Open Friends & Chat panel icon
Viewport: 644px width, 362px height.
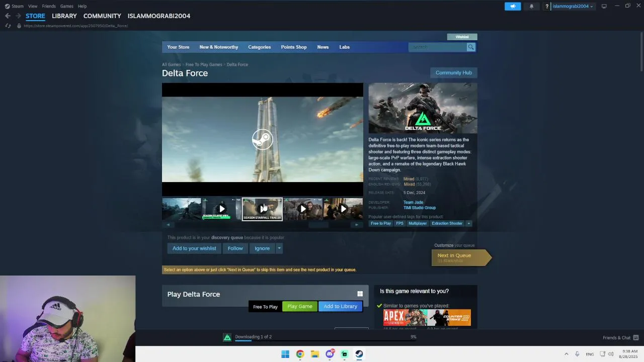point(636,337)
